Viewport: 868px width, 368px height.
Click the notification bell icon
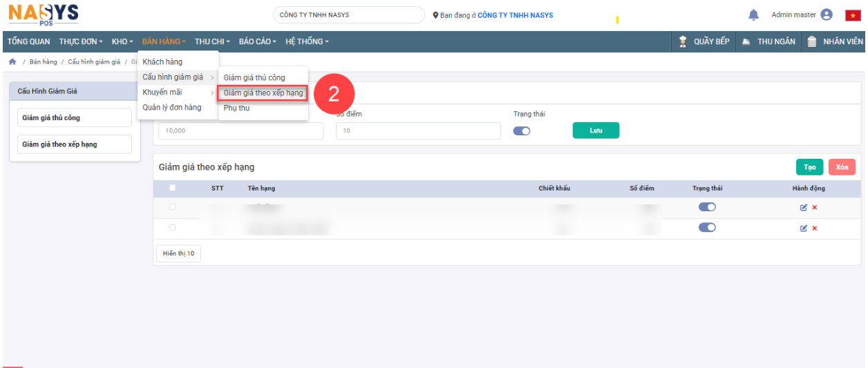tap(754, 15)
